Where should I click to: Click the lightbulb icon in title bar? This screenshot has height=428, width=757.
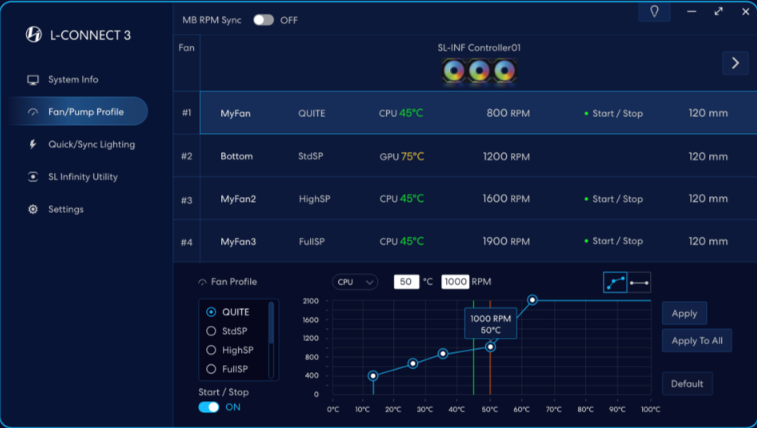(x=654, y=12)
